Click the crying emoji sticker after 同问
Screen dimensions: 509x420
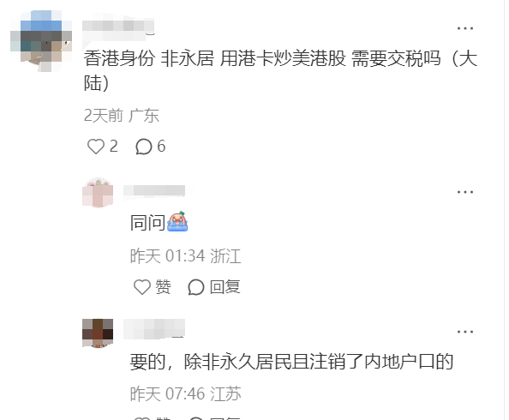click(x=177, y=221)
